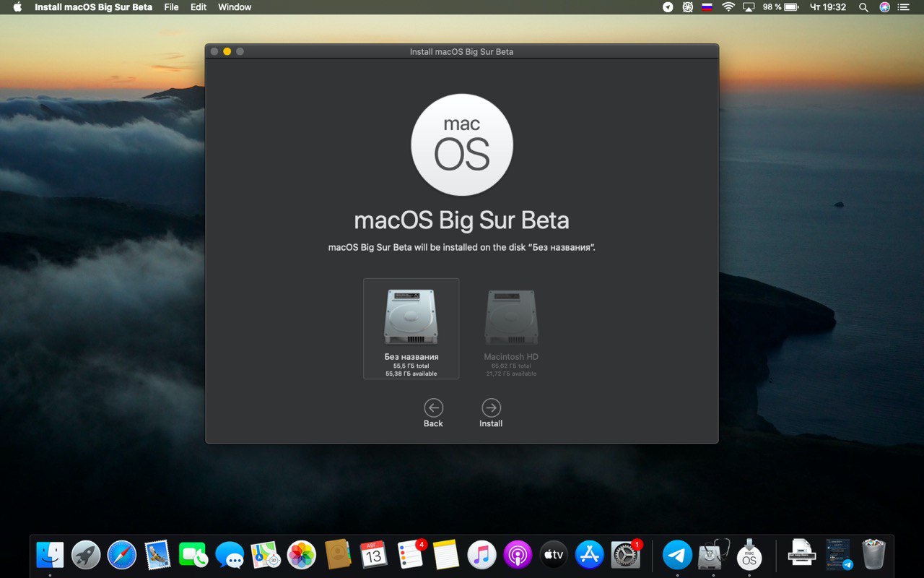Open Launchpad from the Dock
This screenshot has width=924, height=578.
pyautogui.click(x=86, y=555)
